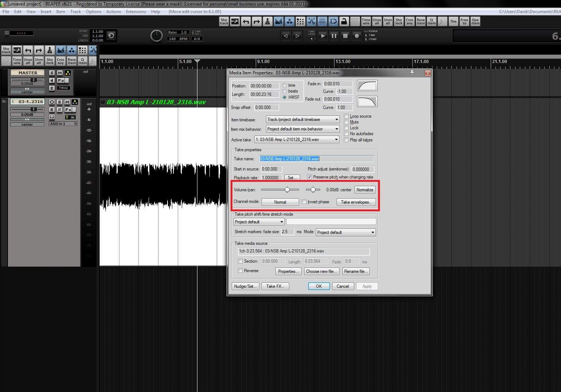Click Take envelopes button
The width and height of the screenshot is (561, 392).
(x=356, y=202)
